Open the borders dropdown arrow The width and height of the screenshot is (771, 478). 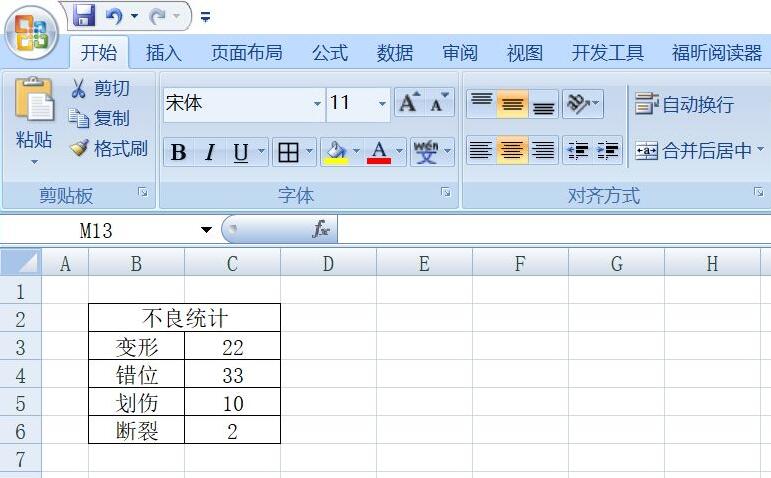pos(310,151)
